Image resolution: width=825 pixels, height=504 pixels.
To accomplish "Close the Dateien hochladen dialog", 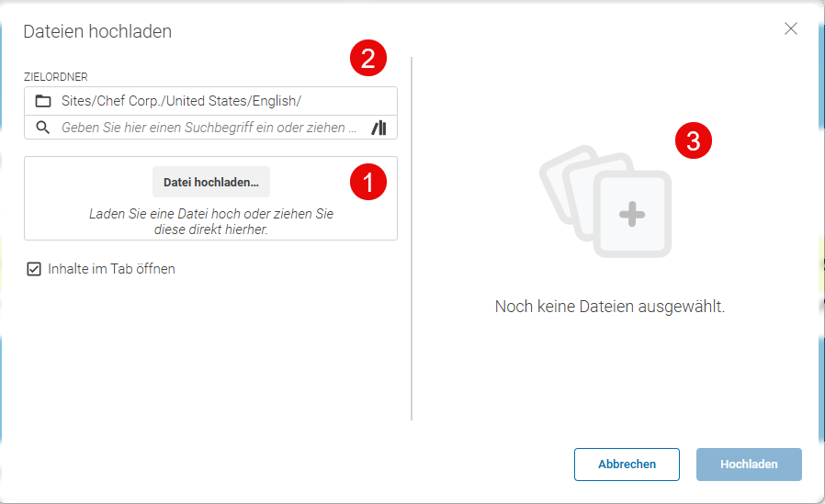I will click(791, 28).
